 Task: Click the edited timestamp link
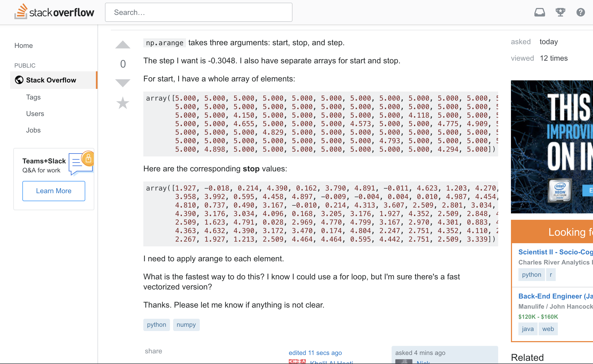pos(315,352)
